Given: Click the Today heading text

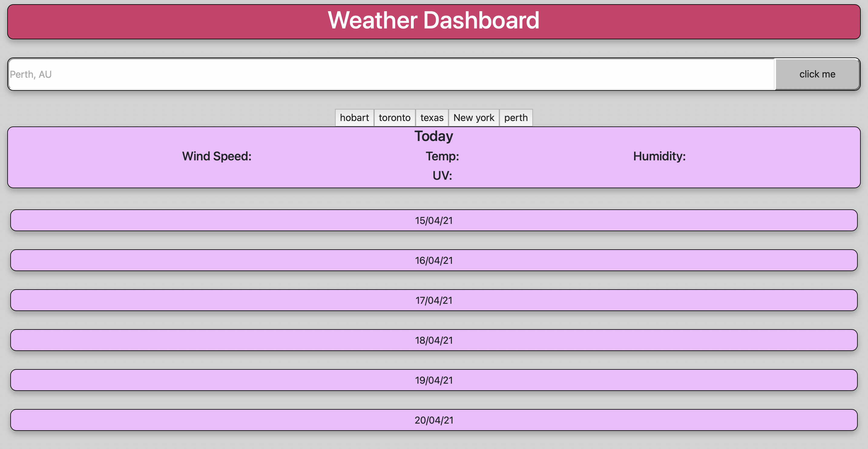Looking at the screenshot, I should point(434,136).
